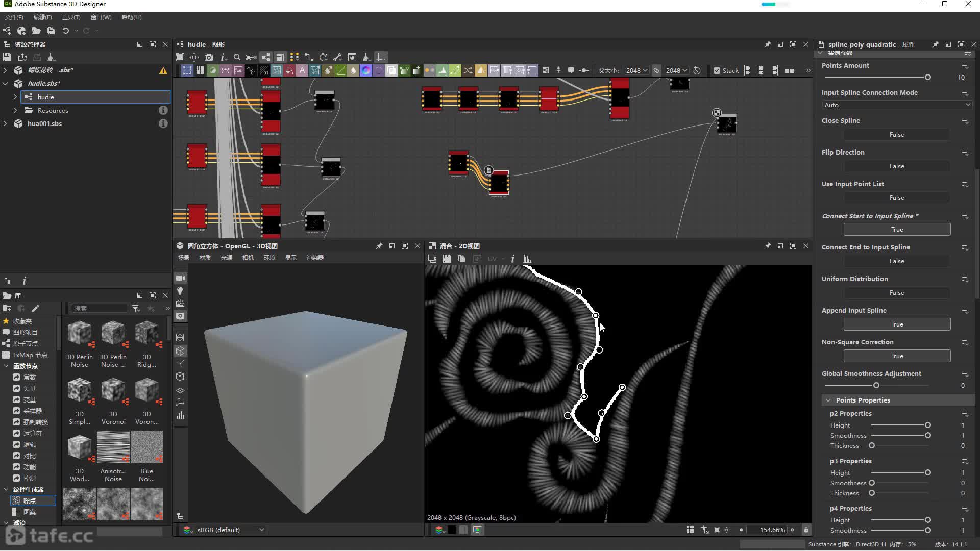This screenshot has width=980, height=551.
Task: Open the 工具(T) menu
Action: click(71, 17)
